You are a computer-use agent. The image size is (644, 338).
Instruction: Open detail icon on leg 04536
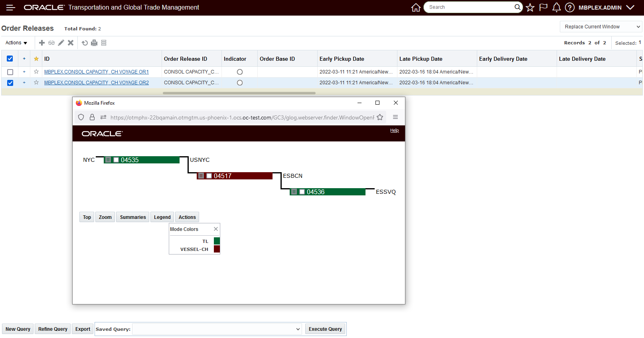coord(294,192)
